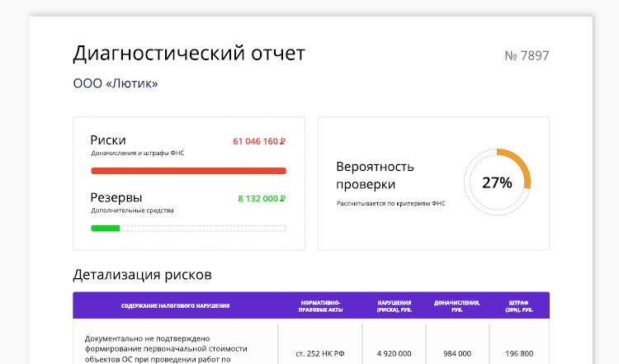Image resolution: width=619 pixels, height=364 pixels.
Task: Open the «ст. 252 НК РФ» table cell
Action: 320,353
